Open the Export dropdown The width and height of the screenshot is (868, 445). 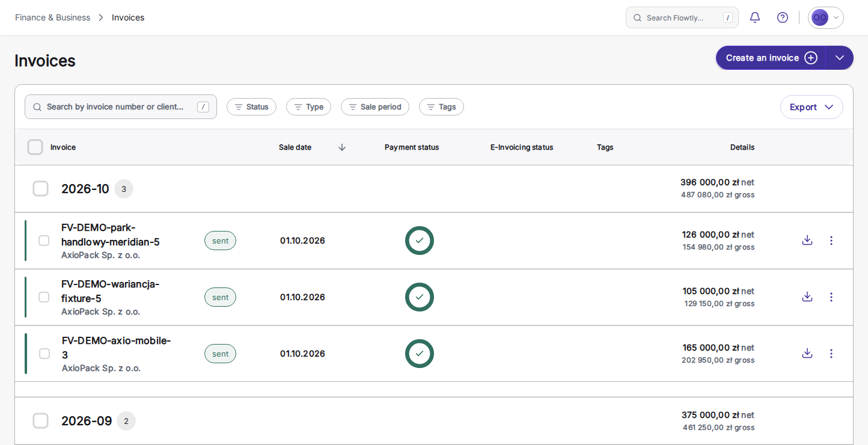click(811, 107)
